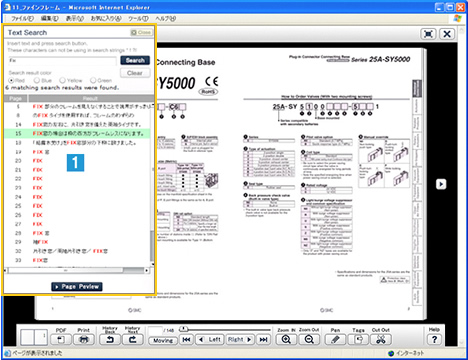This screenshot has height=360, width=468.
Task: Go forward with History Next arrow
Action: click(133, 340)
